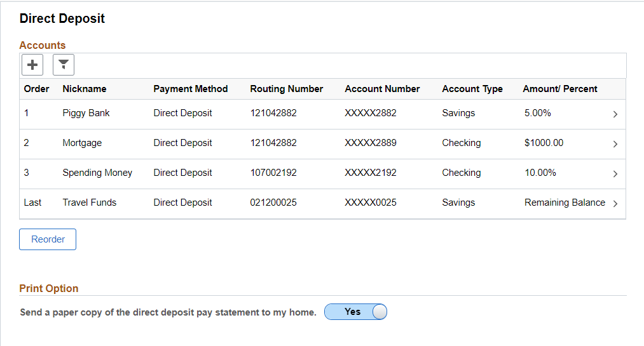Select the Last order cell

coord(32,203)
